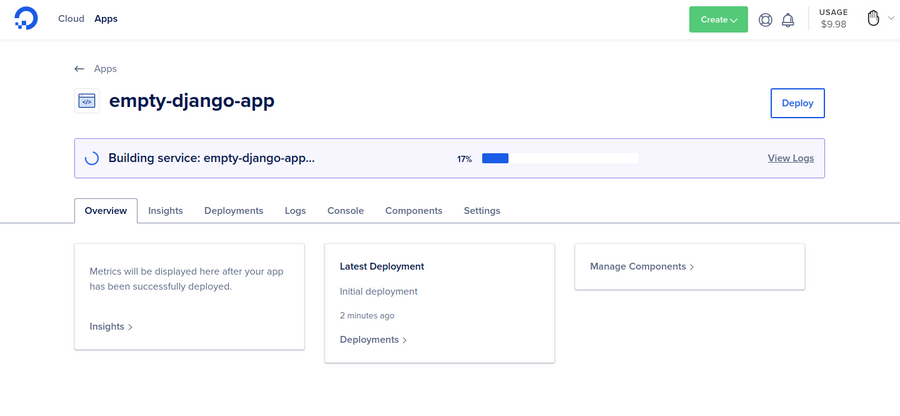The height and width of the screenshot is (416, 900).
Task: Expand the account menu chevron
Action: pyautogui.click(x=891, y=19)
